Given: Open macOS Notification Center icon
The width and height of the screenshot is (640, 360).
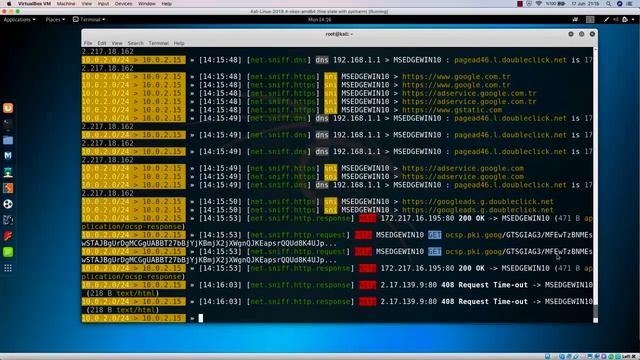Looking at the screenshot, I should tap(630, 4).
